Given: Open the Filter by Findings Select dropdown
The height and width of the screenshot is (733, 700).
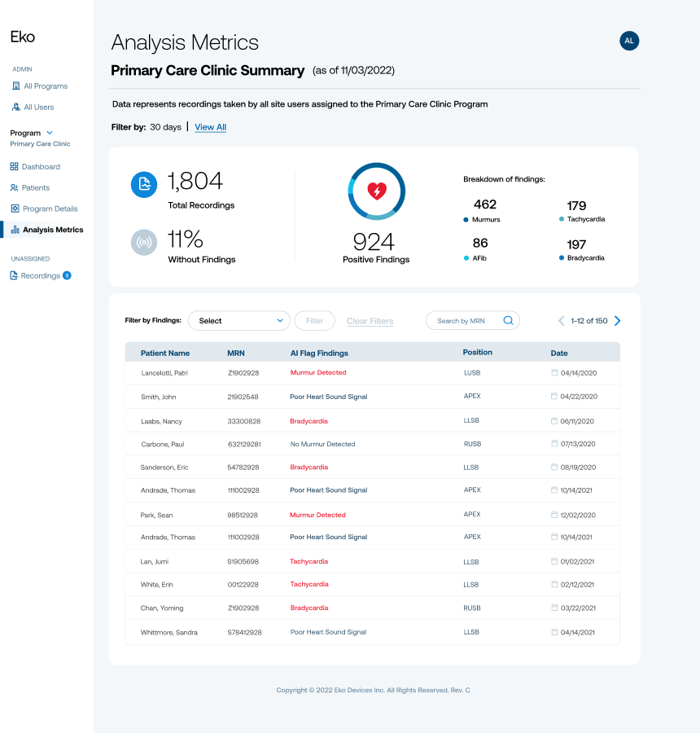Looking at the screenshot, I should (239, 321).
